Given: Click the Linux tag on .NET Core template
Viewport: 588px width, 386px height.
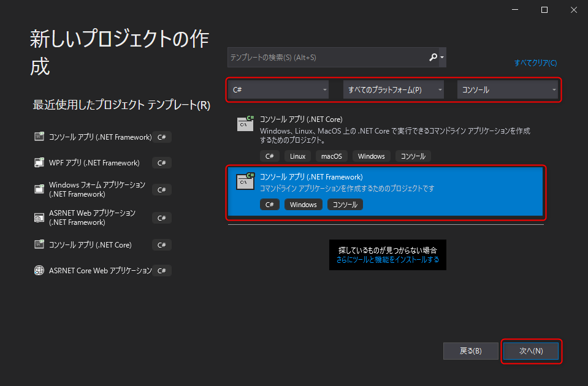Looking at the screenshot, I should [x=298, y=156].
